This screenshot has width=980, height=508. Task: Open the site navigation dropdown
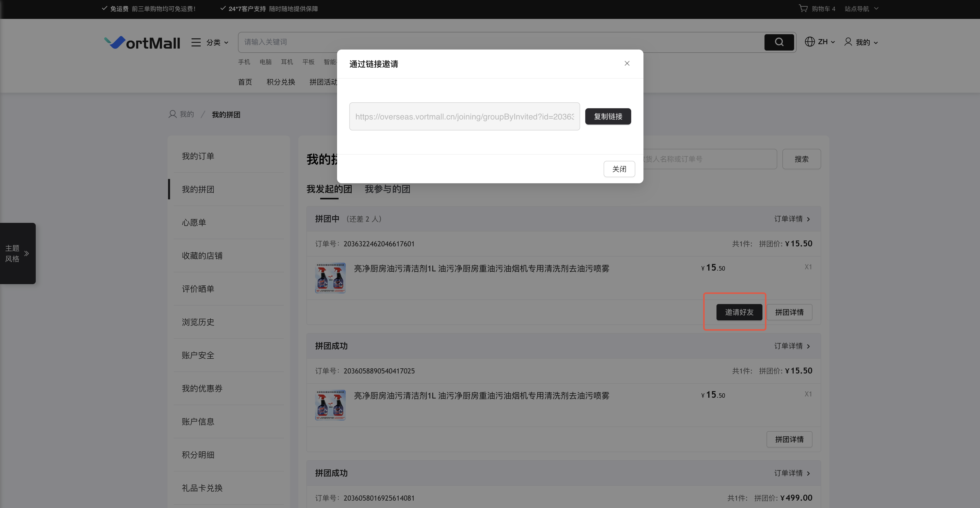[x=861, y=8]
